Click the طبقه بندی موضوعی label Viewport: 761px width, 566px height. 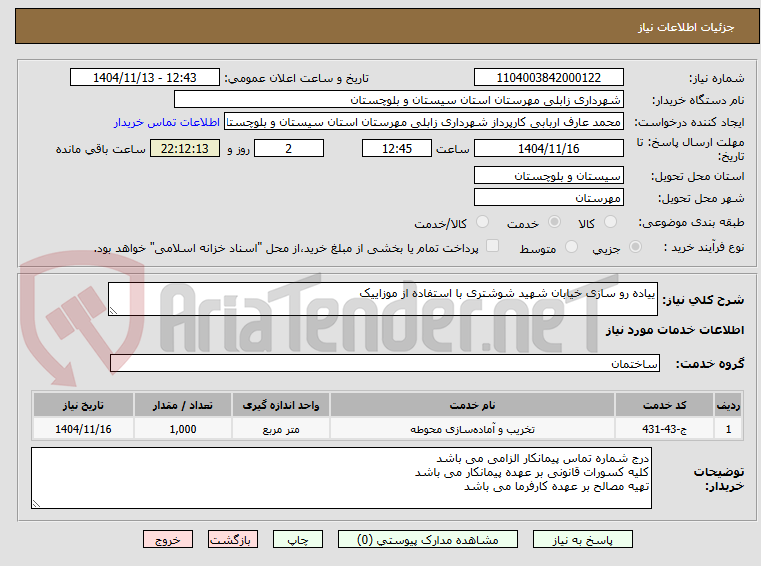691,222
